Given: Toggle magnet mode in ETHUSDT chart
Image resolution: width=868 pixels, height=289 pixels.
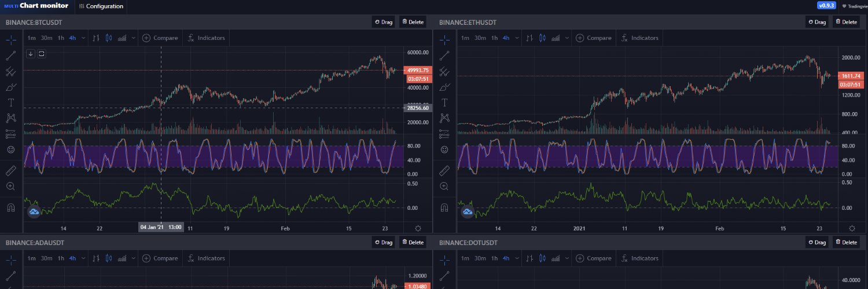Looking at the screenshot, I should [x=444, y=208].
